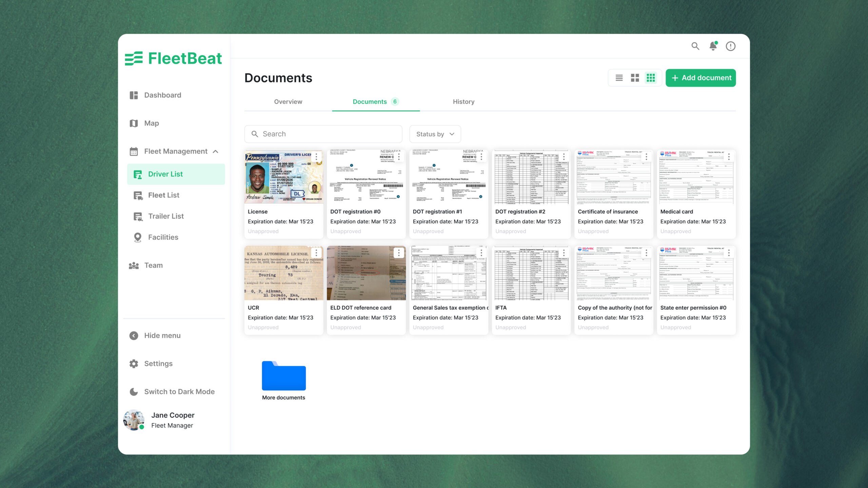
Task: Select the Documents tab
Action: (x=376, y=102)
